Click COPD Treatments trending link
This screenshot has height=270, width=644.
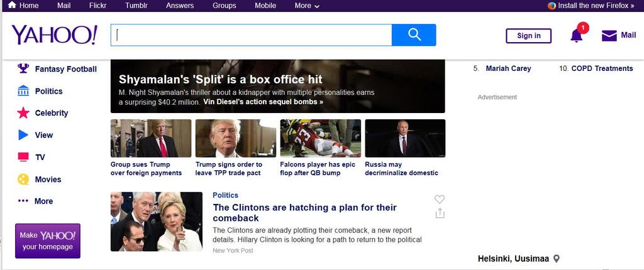(x=602, y=68)
